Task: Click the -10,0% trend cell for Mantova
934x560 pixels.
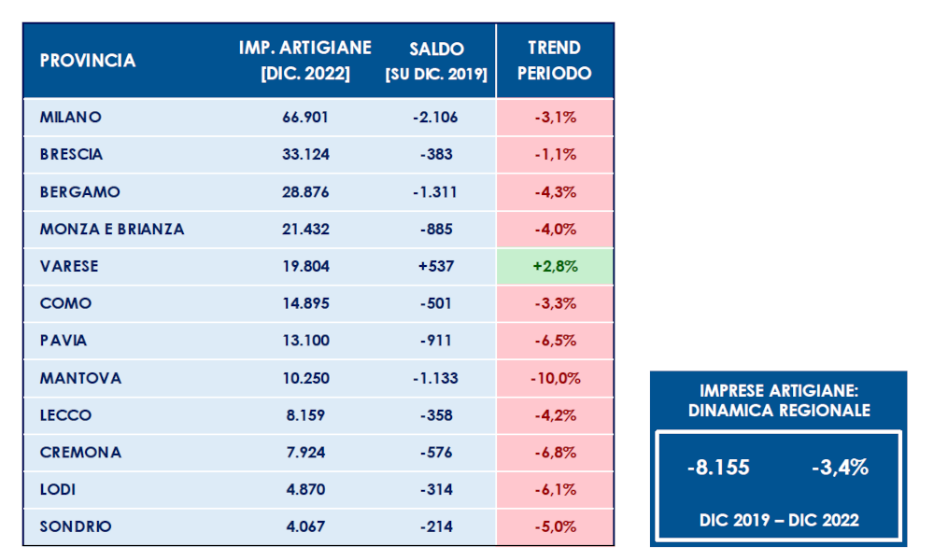Action: pyautogui.click(x=555, y=378)
